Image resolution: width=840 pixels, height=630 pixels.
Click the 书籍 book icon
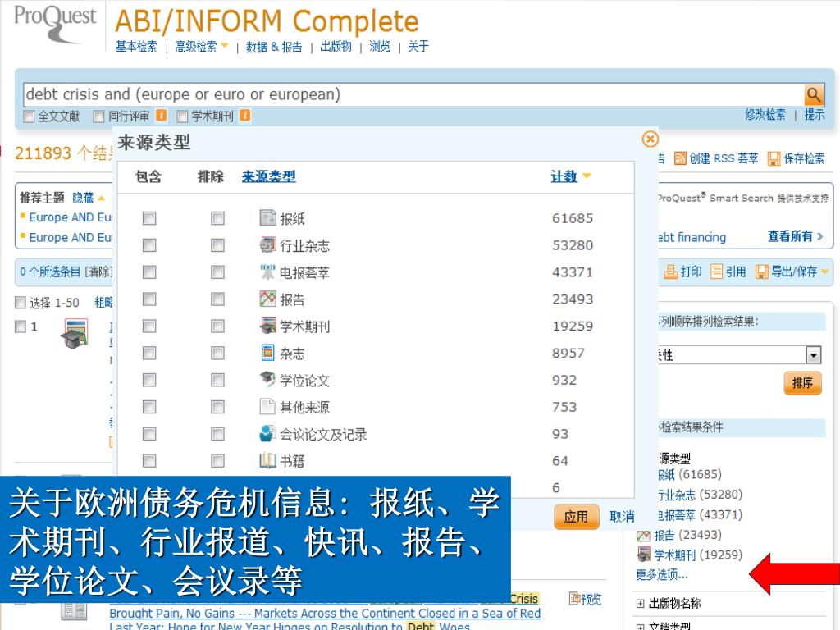(267, 460)
